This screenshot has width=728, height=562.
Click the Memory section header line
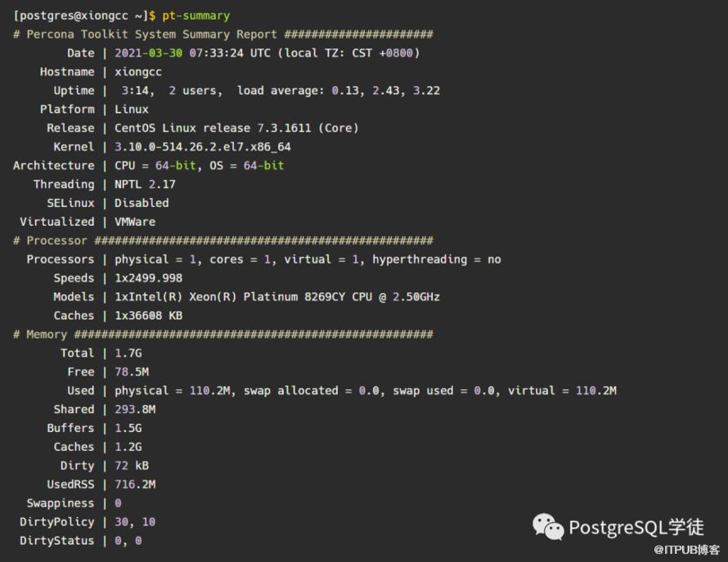222,335
